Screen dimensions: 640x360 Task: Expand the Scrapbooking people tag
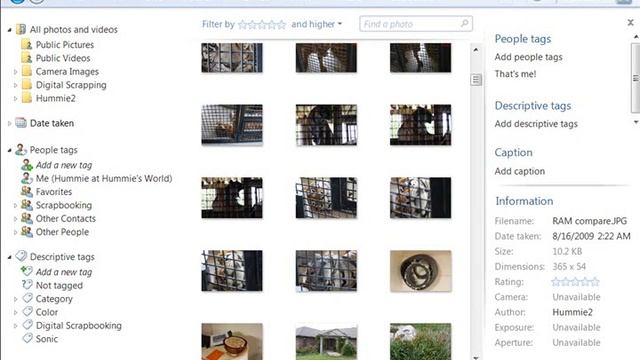click(16, 205)
